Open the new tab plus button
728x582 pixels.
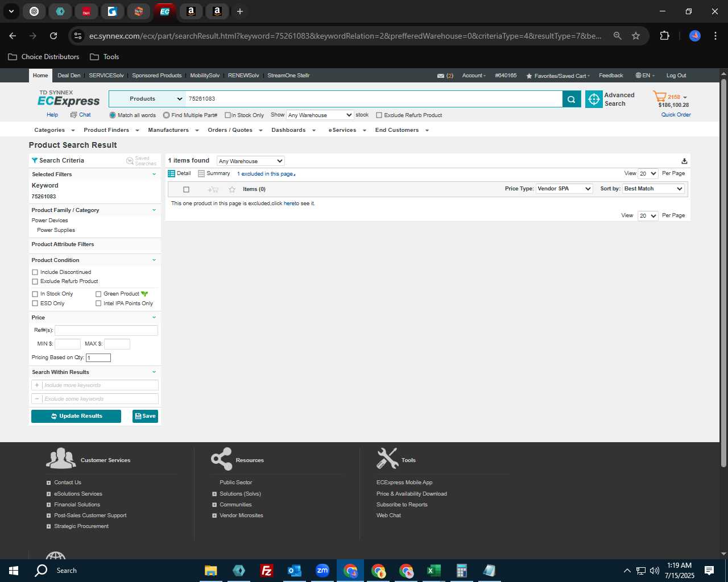(x=240, y=11)
